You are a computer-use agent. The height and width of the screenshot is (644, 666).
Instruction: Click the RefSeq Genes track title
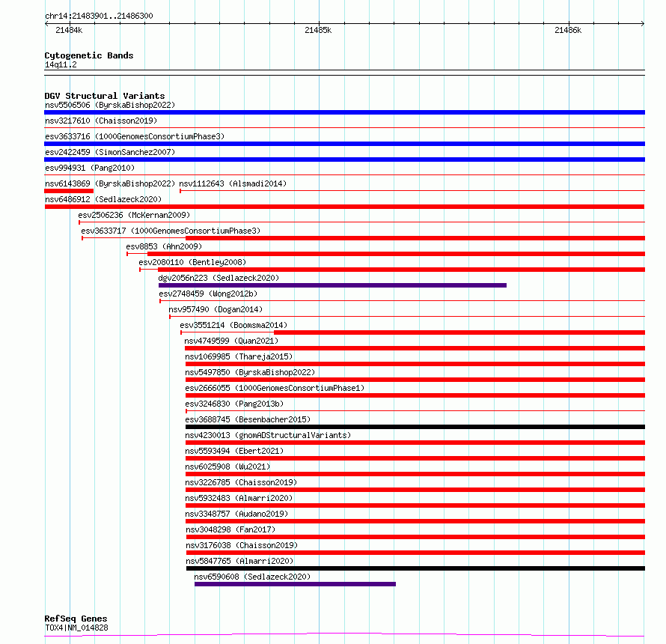(x=76, y=619)
